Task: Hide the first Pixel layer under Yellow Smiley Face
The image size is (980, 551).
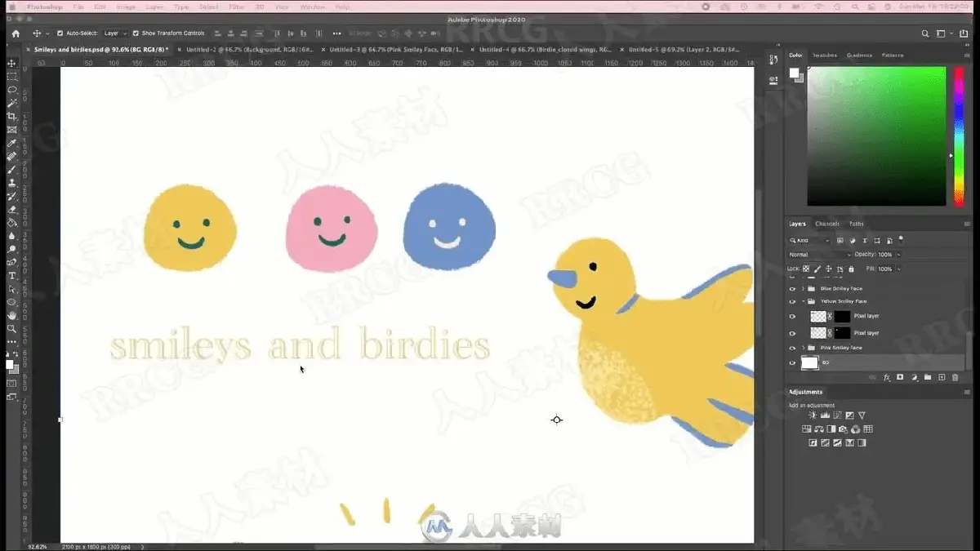Action: click(x=791, y=316)
